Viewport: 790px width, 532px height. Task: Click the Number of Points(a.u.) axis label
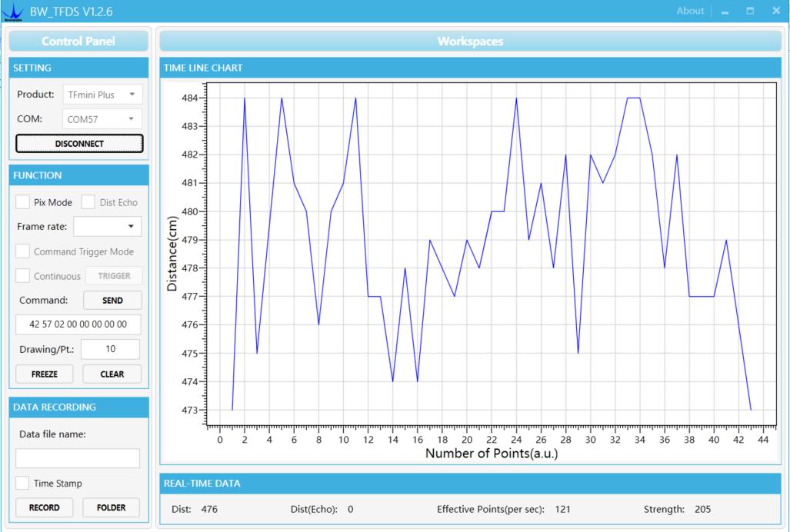click(492, 454)
